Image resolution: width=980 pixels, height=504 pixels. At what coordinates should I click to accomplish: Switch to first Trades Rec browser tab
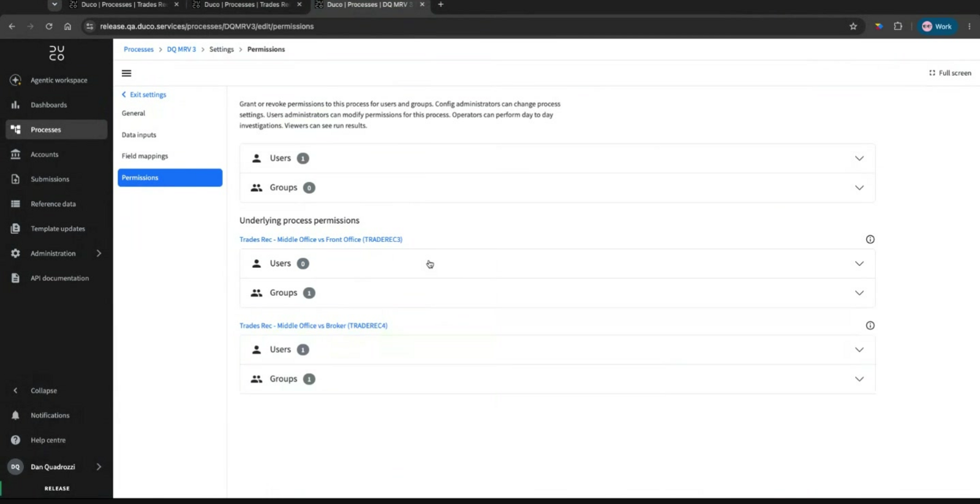(x=124, y=4)
